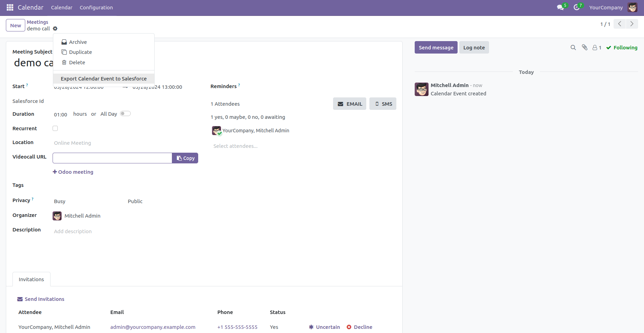The height and width of the screenshot is (333, 644).
Task: Click the organizer avatar next to Mitchell Admin
Action: point(57,216)
